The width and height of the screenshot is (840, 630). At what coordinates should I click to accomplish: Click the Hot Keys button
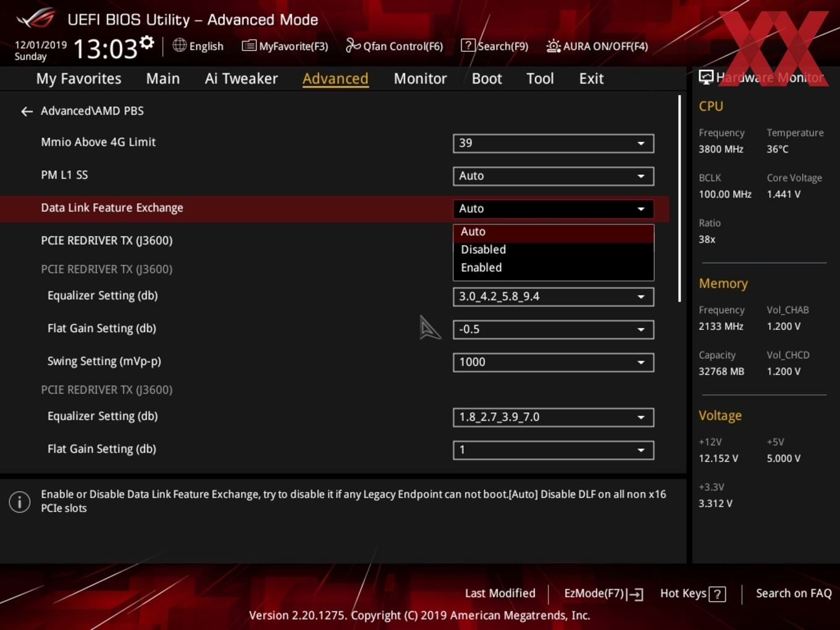click(x=692, y=594)
